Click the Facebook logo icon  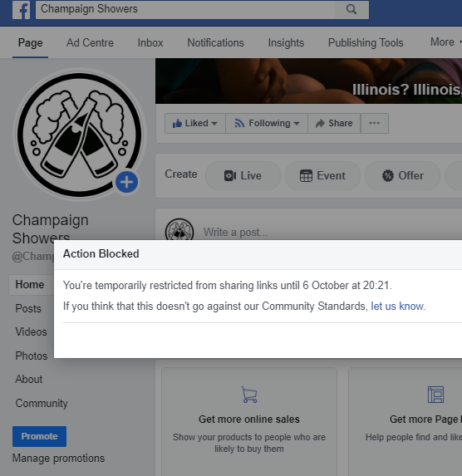pos(22,10)
